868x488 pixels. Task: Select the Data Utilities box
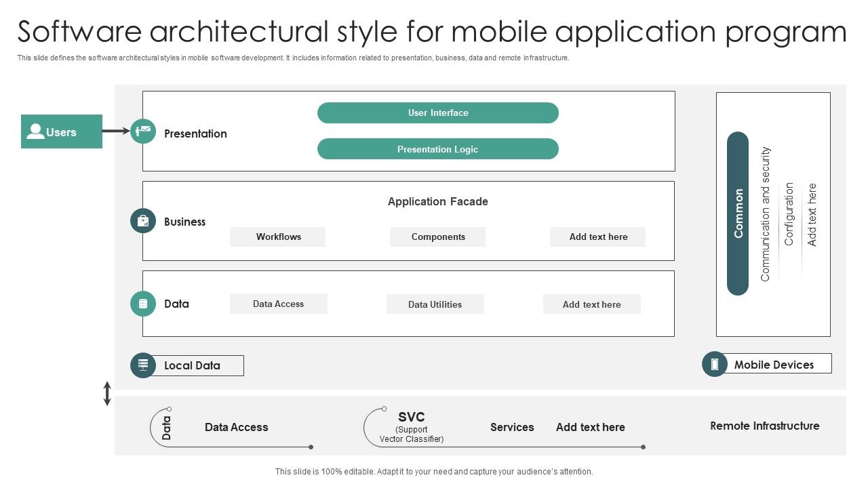[435, 304]
